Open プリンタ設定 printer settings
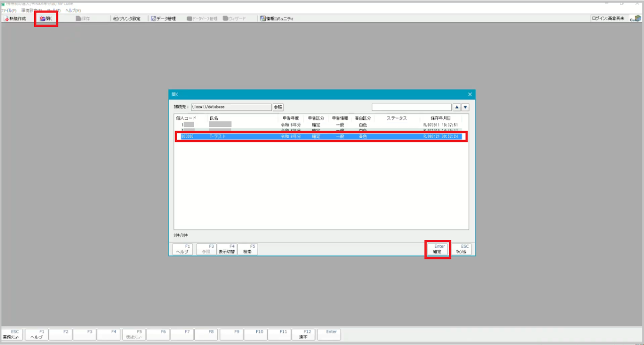This screenshot has width=644, height=345. [127, 19]
